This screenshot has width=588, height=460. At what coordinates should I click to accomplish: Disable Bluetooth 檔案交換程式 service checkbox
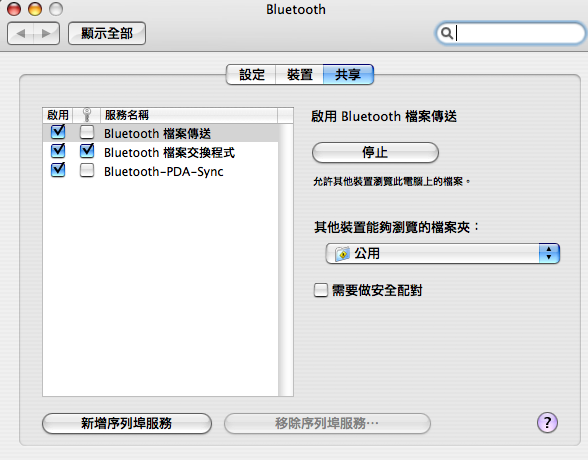pos(58,151)
